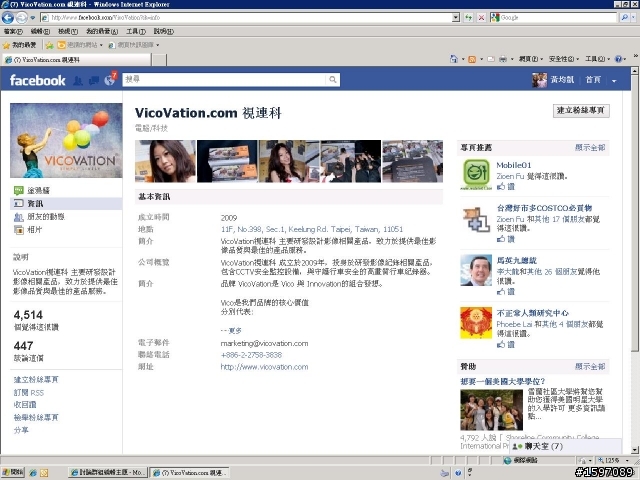Click the Home icon in the IE command bar
This screenshot has height=480, width=640.
453,59
